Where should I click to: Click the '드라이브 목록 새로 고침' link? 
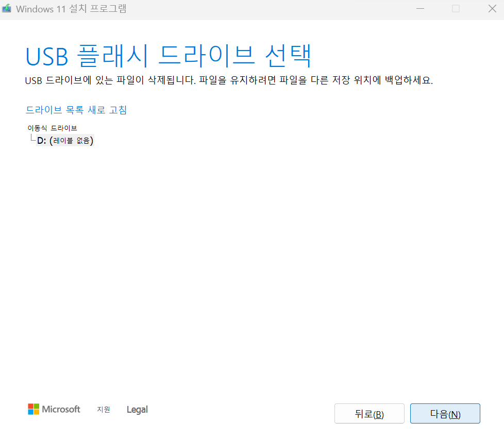[x=76, y=110]
